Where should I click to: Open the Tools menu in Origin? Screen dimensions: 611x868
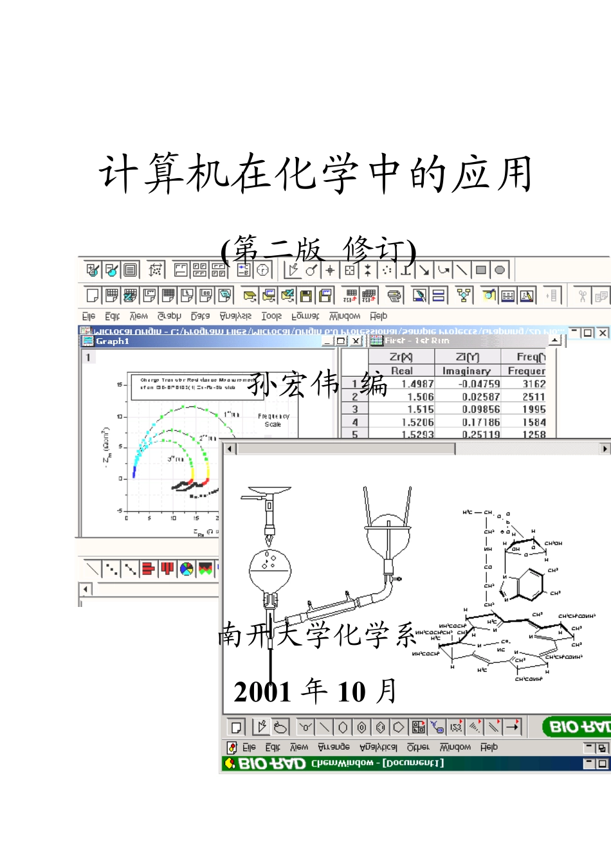tap(271, 316)
